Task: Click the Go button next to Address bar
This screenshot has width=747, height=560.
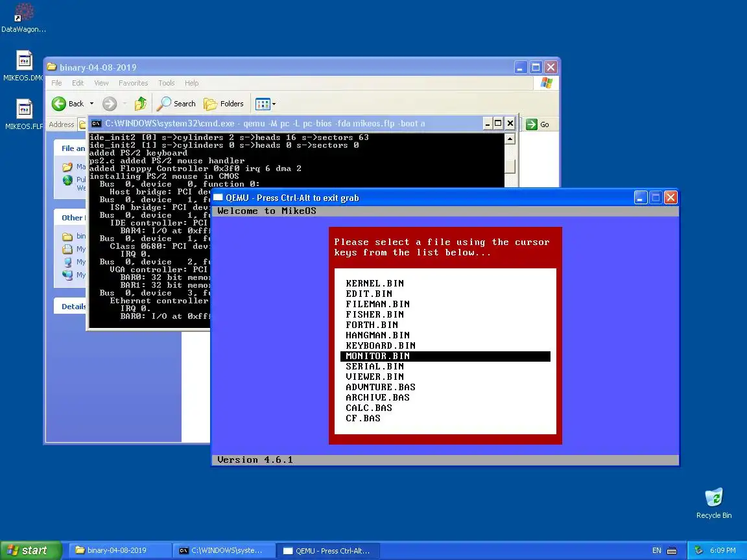Action: click(x=538, y=124)
